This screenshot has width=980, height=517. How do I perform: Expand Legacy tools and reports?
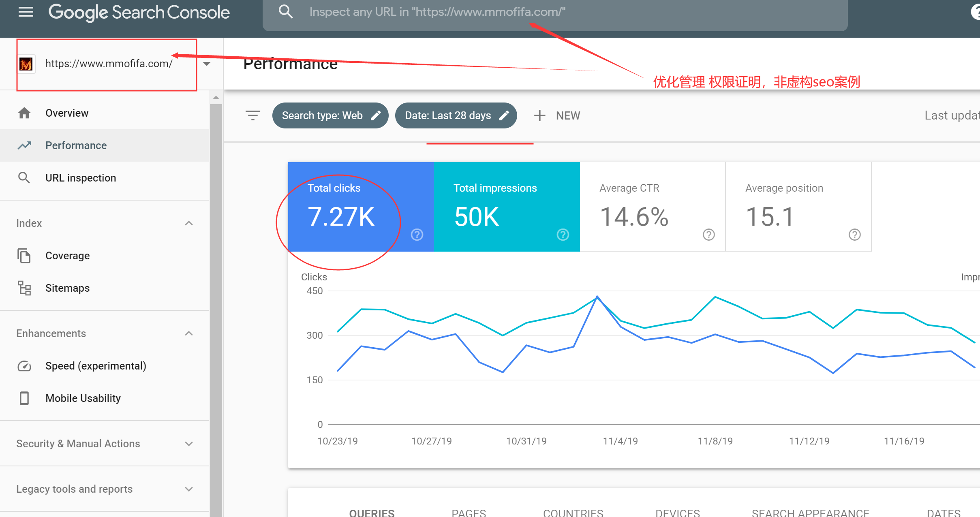point(105,489)
